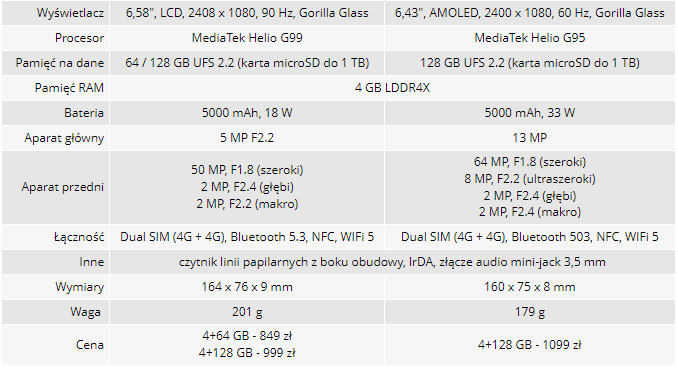
Task: Click the Bluetooth 5.3 connectivity cell
Action: click(247, 237)
